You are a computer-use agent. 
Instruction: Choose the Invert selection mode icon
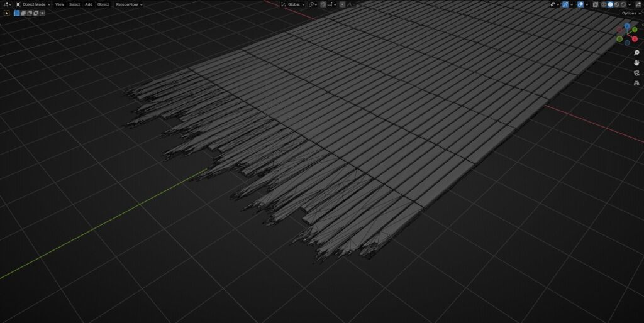pos(36,13)
